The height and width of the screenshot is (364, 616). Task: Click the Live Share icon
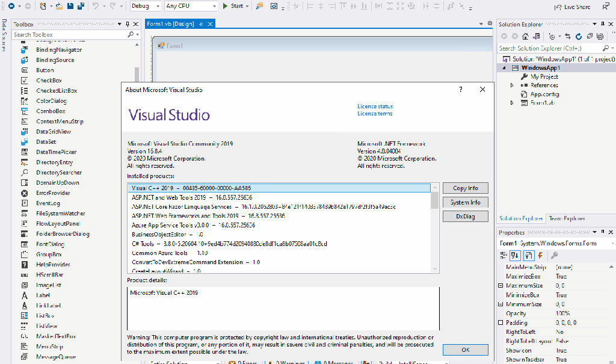558,7
